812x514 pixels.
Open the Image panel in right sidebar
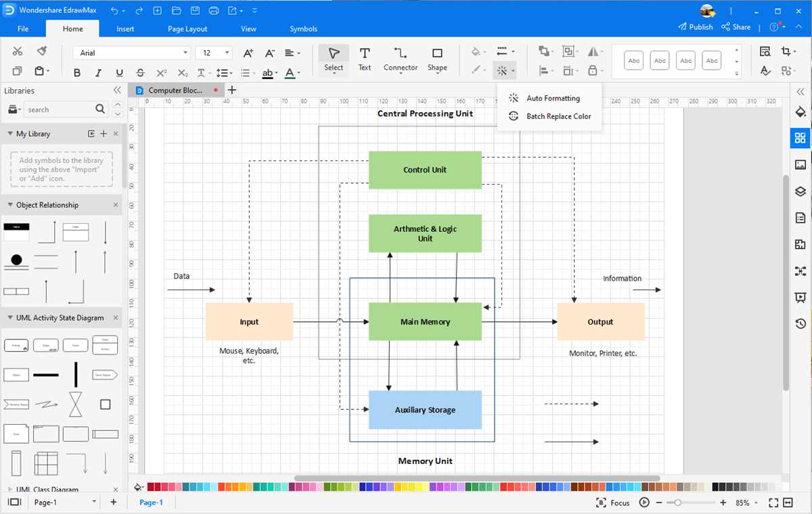pyautogui.click(x=800, y=164)
